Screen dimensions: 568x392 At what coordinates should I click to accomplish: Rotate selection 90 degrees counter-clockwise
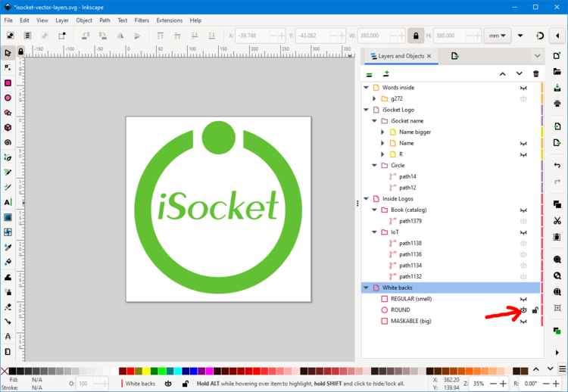click(86, 36)
